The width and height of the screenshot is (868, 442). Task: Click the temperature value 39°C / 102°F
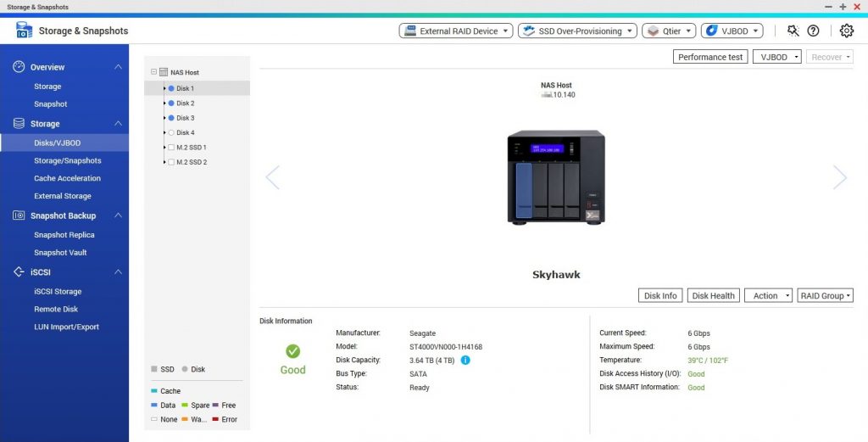click(x=708, y=361)
